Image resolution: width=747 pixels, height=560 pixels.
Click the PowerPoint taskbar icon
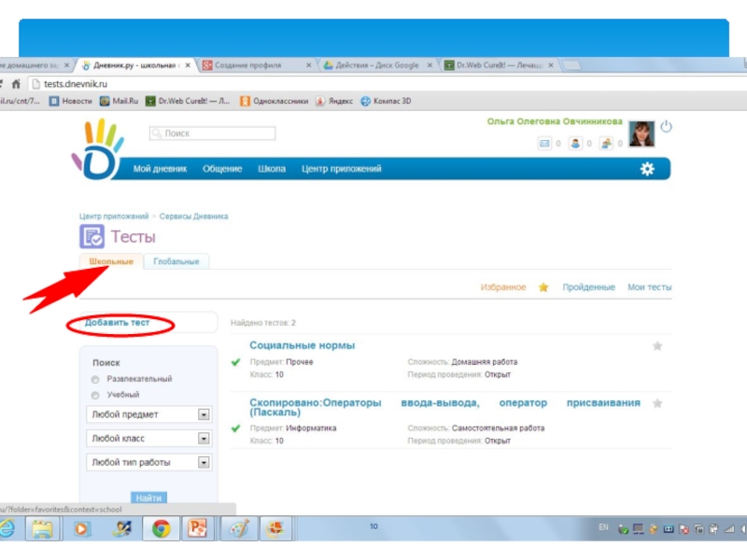pos(197,528)
